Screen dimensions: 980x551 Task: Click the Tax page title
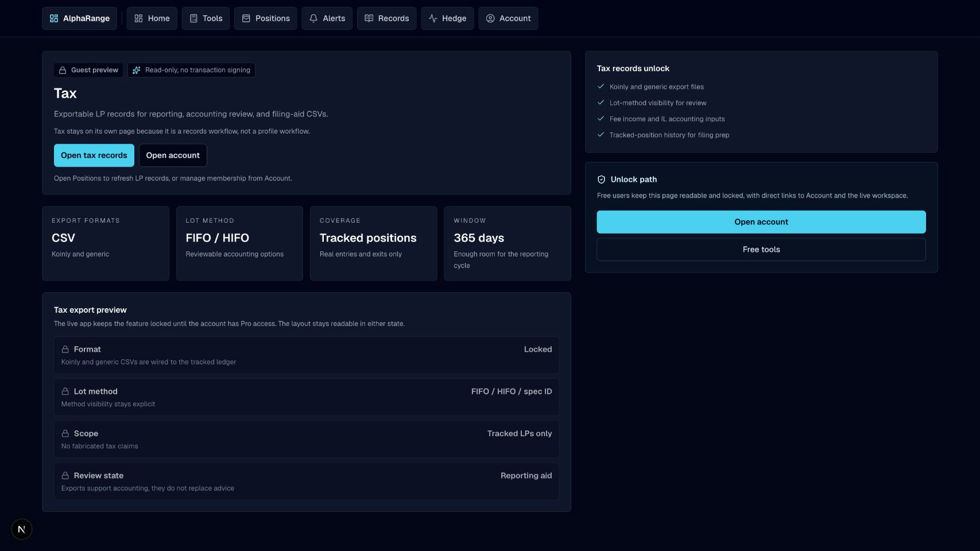pyautogui.click(x=65, y=93)
